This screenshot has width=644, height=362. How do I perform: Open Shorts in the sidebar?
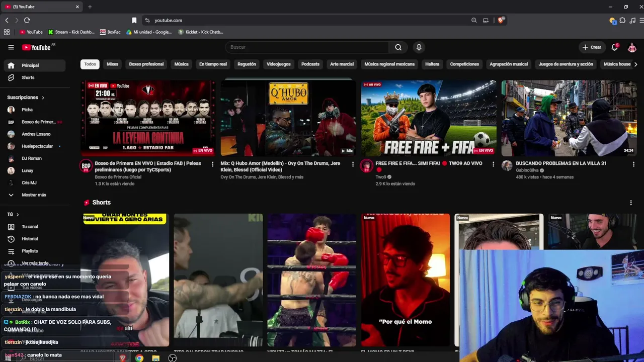tap(35, 77)
